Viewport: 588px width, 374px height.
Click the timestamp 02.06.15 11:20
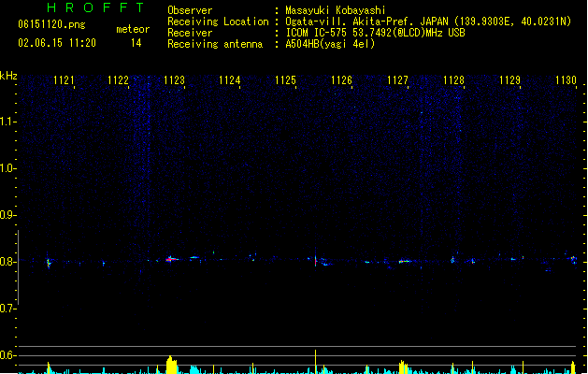(x=57, y=43)
